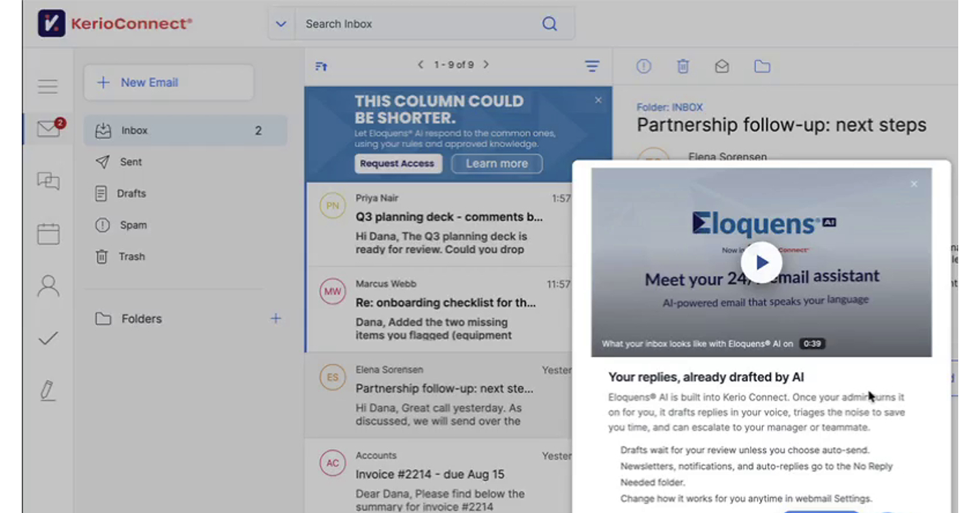980x513 pixels.
Task: Dismiss the Eloquens AI banner
Action: (598, 100)
